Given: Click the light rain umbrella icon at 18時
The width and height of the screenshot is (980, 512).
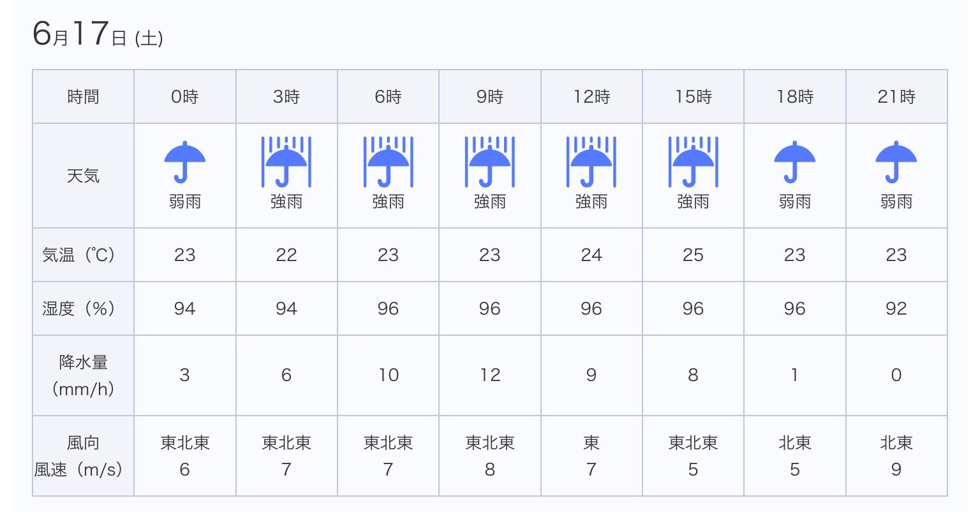Looking at the screenshot, I should pos(794,162).
